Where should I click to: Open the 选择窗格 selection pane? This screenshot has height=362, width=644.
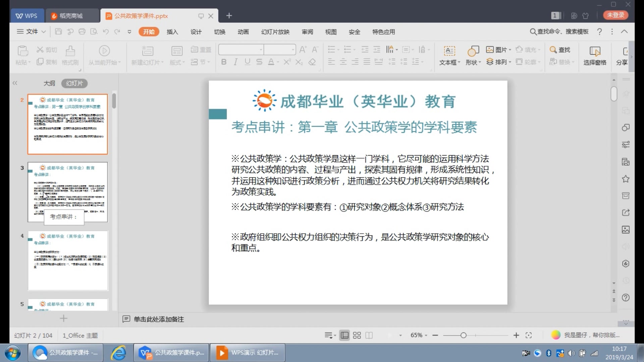(595, 56)
